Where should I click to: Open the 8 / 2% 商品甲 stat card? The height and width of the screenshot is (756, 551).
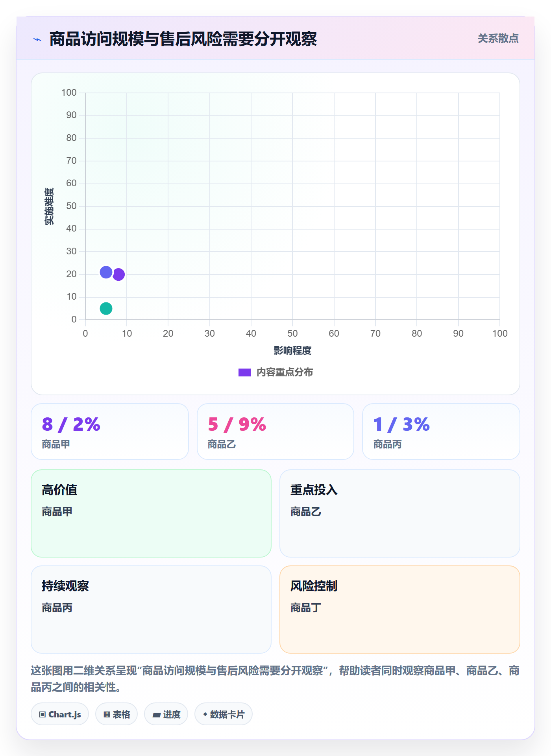pyautogui.click(x=110, y=432)
